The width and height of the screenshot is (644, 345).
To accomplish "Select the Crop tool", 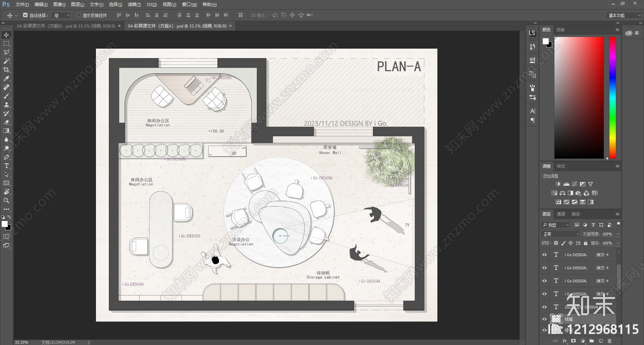I will (x=6, y=70).
